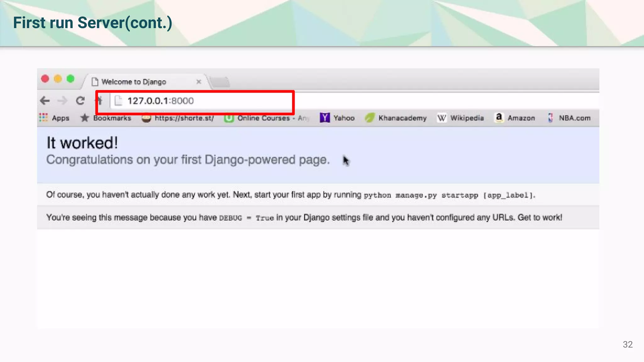Open the Khanacademy bookmark
Screen dimensions: 644x362
(x=402, y=118)
